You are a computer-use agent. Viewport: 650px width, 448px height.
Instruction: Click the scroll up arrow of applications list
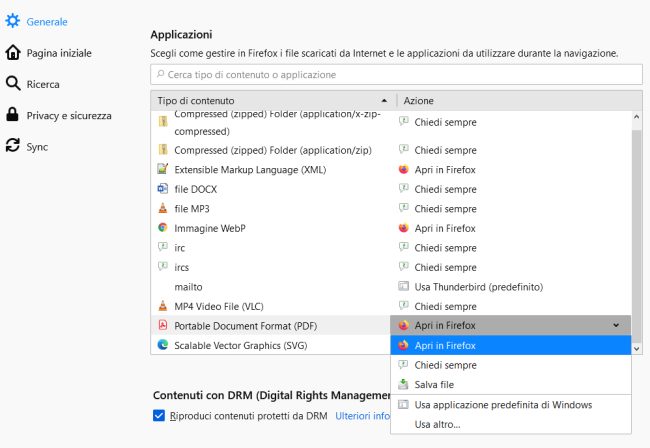pos(636,117)
